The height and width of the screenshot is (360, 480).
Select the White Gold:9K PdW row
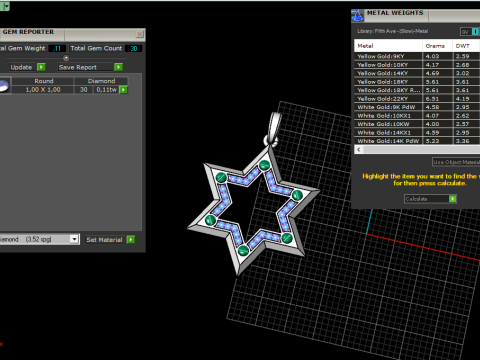click(x=417, y=107)
